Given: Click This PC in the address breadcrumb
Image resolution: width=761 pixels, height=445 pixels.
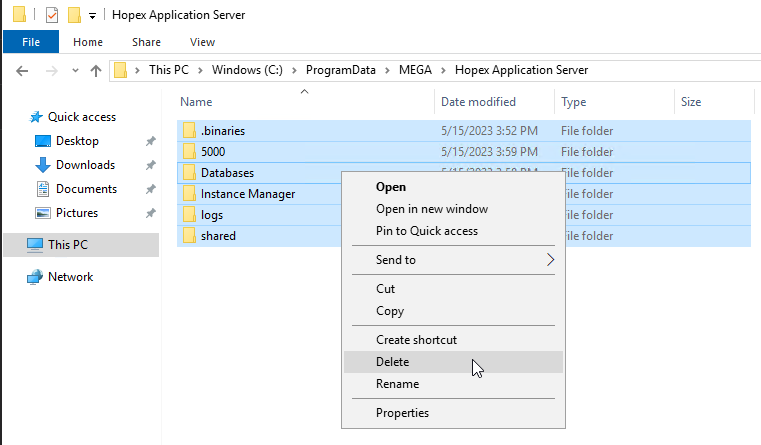Looking at the screenshot, I should point(169,70).
